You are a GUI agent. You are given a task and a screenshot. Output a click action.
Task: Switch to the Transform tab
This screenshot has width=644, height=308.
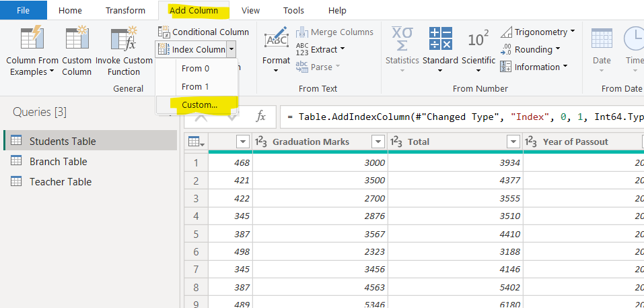125,10
